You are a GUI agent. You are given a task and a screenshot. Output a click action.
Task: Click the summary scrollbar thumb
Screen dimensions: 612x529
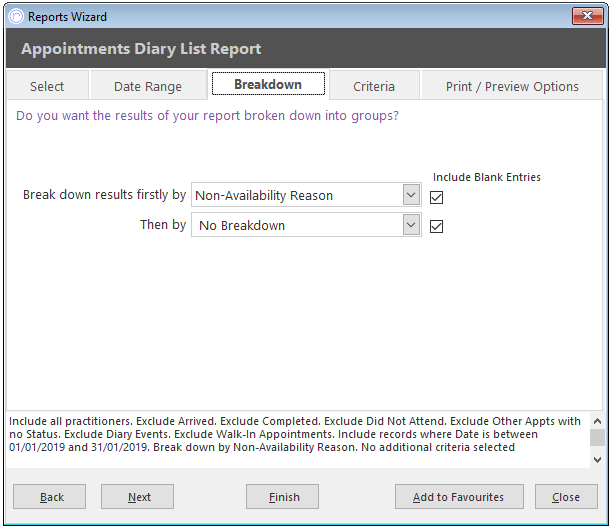597,437
